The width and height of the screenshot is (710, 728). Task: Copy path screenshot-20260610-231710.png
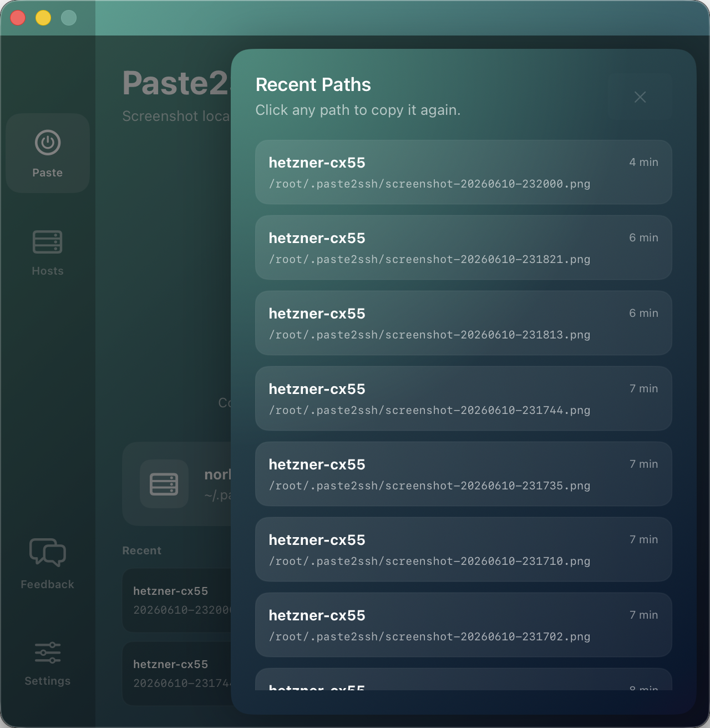(464, 549)
